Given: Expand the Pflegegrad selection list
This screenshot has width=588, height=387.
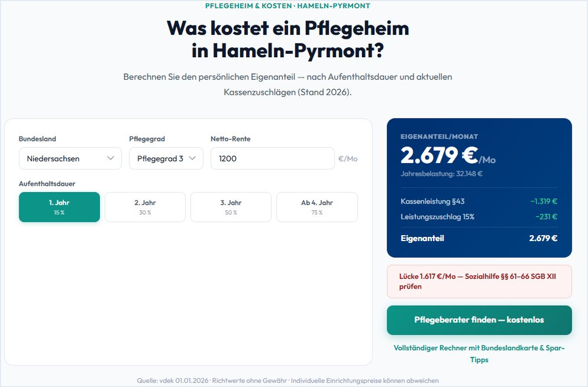Looking at the screenshot, I should 166,158.
